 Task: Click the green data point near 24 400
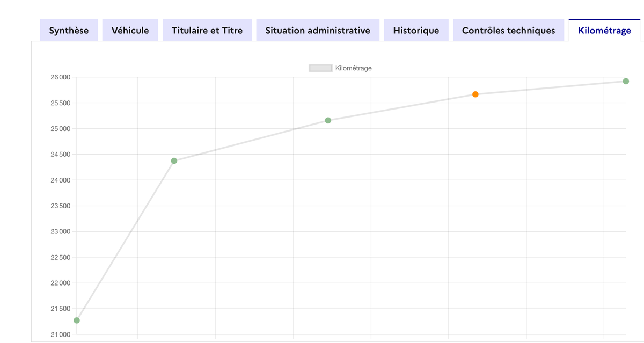(174, 161)
